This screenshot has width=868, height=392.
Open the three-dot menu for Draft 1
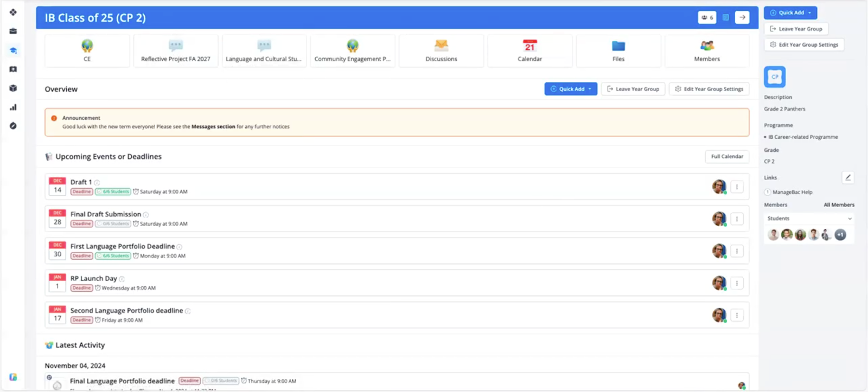pos(737,187)
